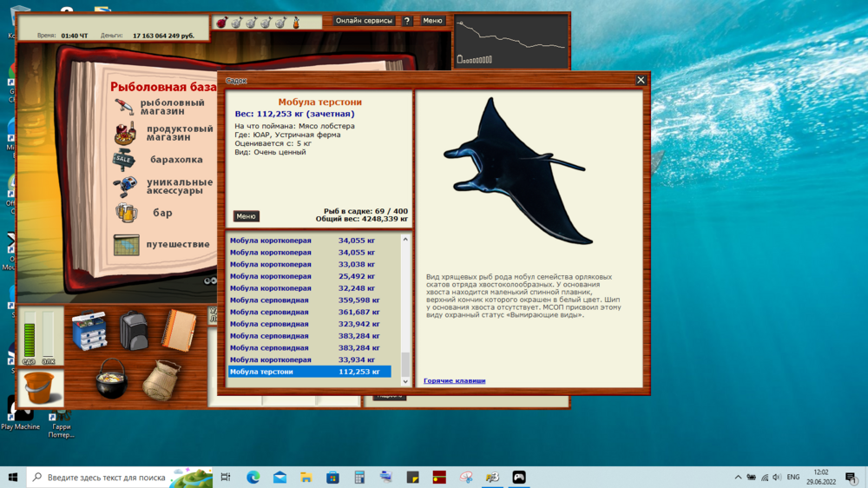This screenshot has height=488, width=868.
Task: Select Мобула серповидная 323,942 кг row
Action: (310, 324)
